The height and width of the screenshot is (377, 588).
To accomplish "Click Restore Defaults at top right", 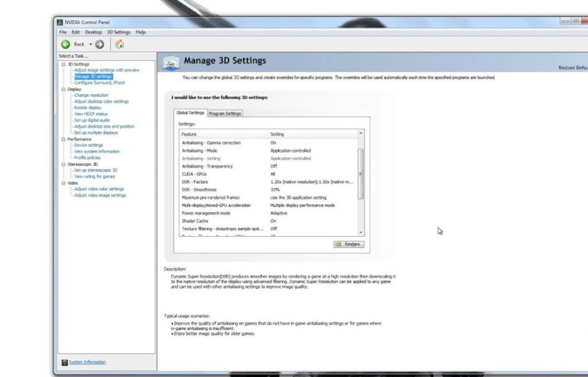I will coord(573,68).
